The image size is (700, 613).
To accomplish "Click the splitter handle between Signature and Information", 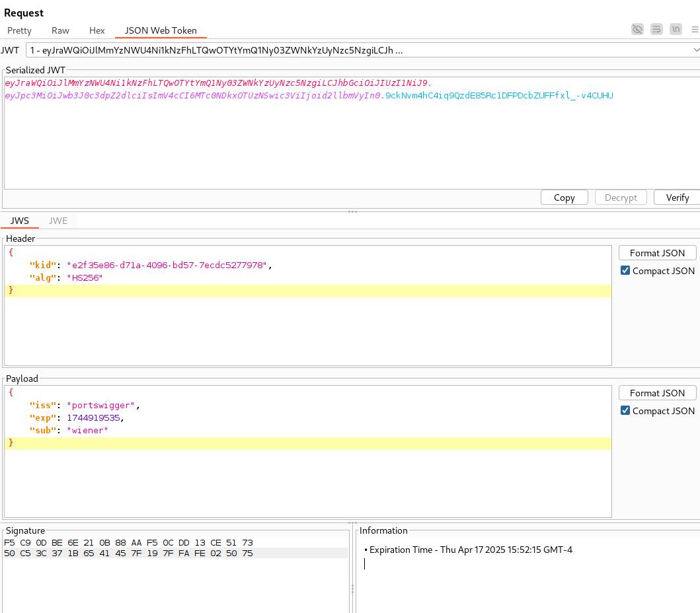I will tap(353, 589).
